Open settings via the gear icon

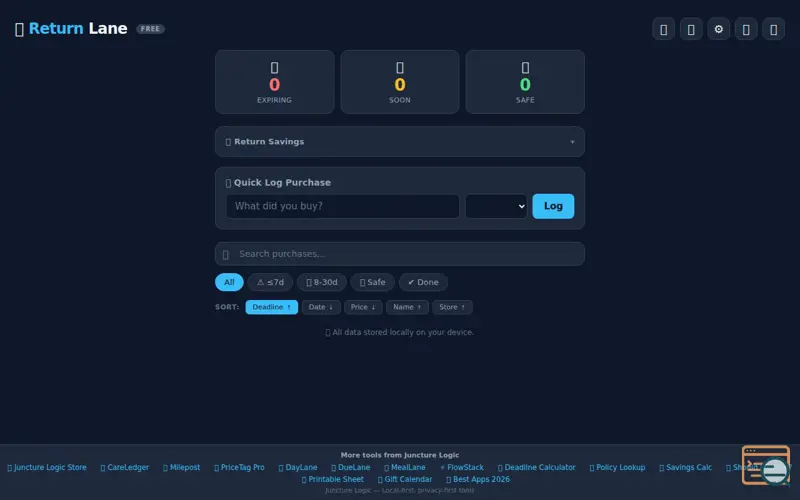tap(718, 29)
